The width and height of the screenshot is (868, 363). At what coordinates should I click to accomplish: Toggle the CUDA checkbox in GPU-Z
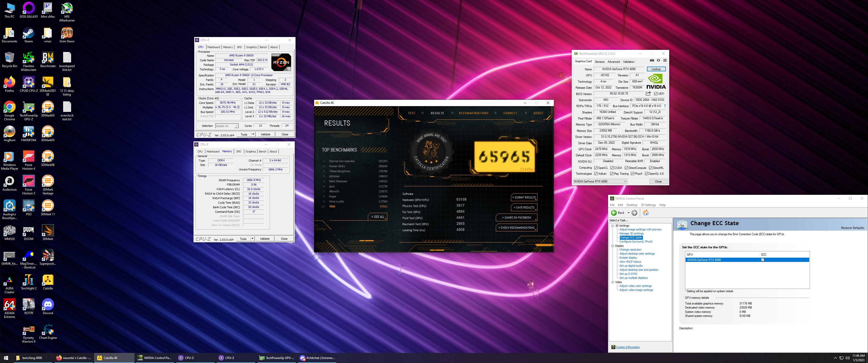[x=612, y=168]
